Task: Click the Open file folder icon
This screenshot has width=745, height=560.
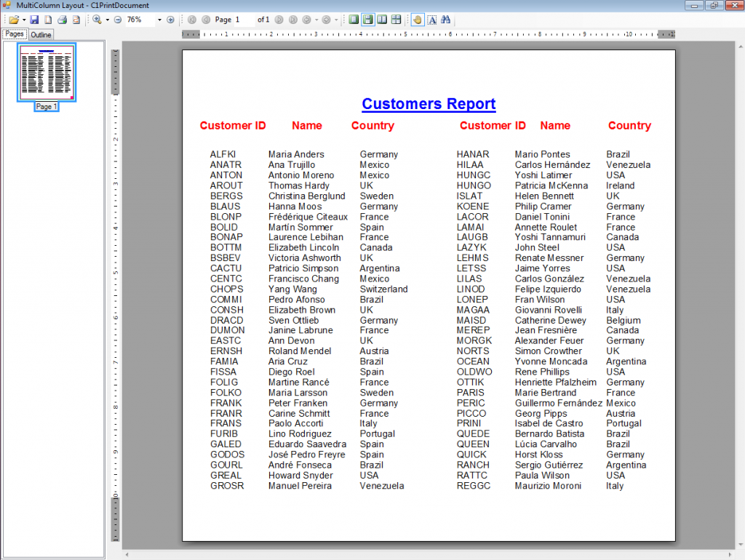Action: click(14, 20)
